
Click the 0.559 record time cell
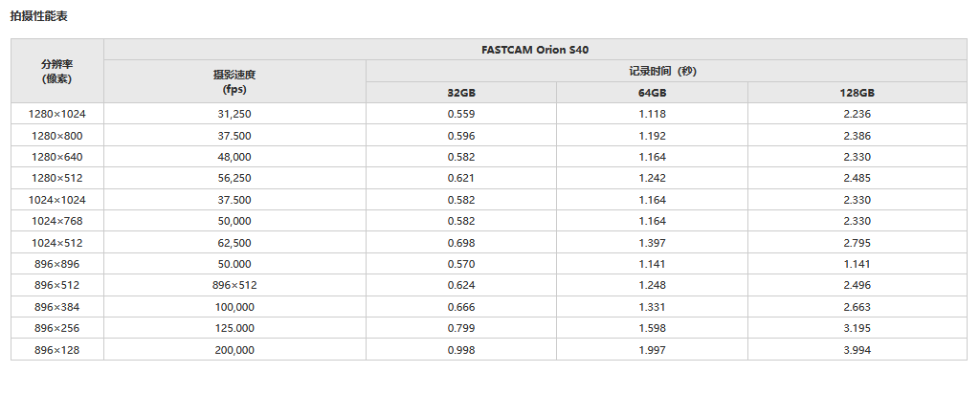[x=461, y=114]
